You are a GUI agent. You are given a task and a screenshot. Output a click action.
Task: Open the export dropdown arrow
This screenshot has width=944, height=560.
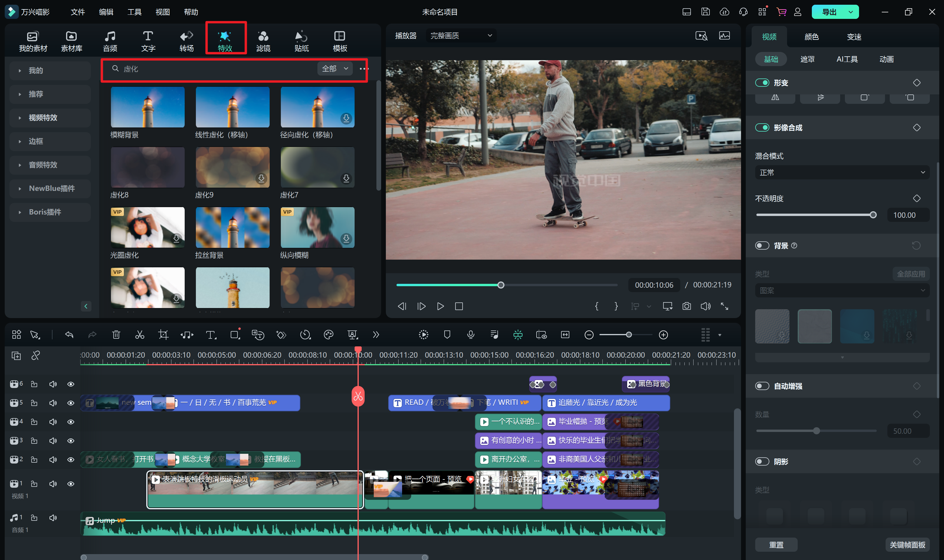[850, 12]
